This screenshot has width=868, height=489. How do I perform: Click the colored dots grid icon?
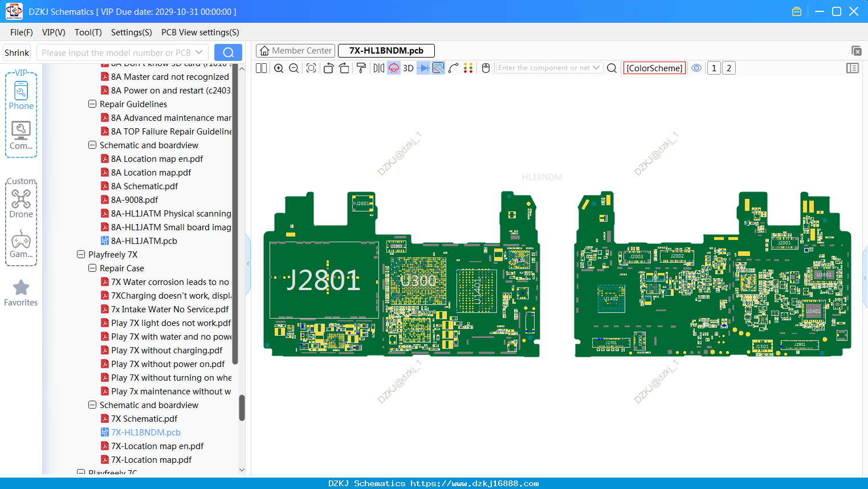click(x=468, y=68)
